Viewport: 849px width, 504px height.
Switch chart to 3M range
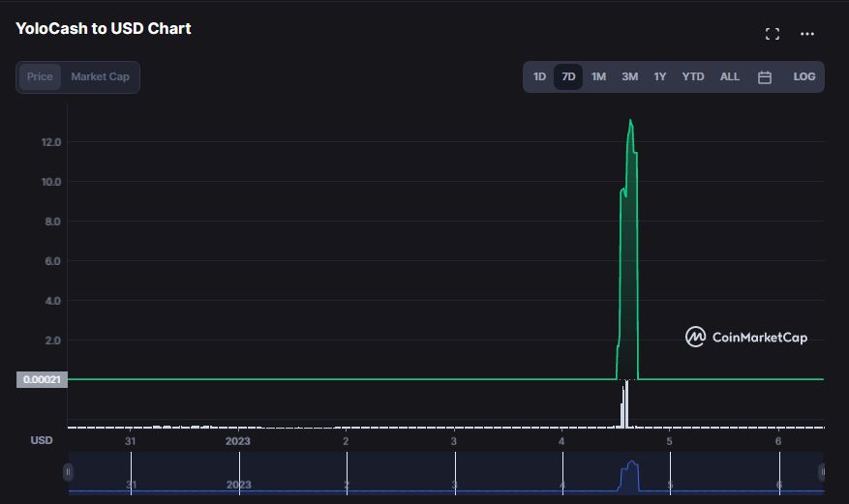pos(629,76)
